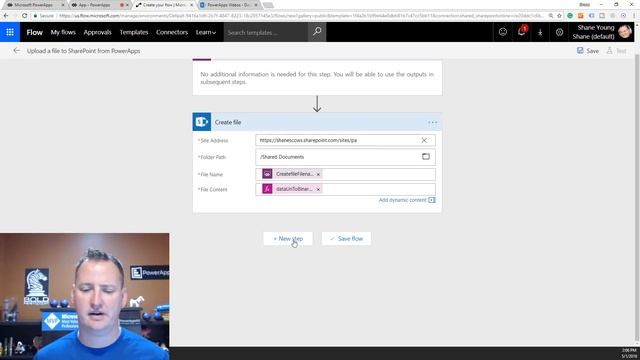Screen dimensions: 640x360
Task: Select the dataUriToBinary expression token
Action: coord(291,189)
